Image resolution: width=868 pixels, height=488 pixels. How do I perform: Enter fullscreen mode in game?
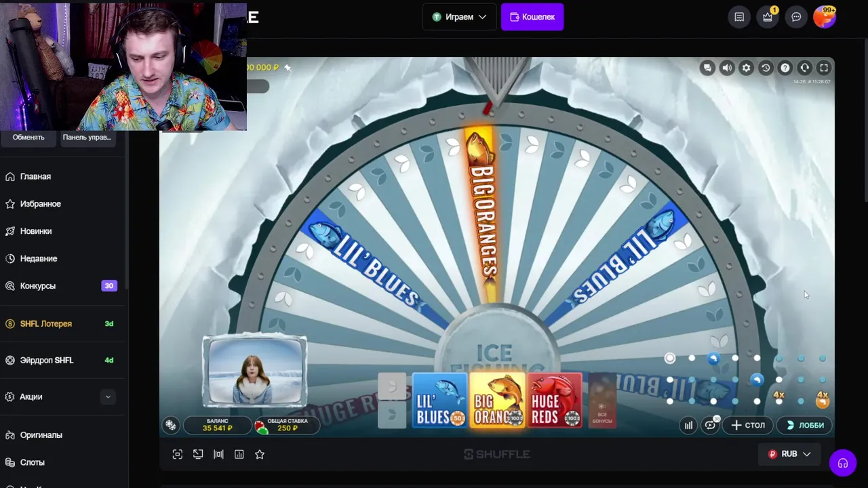pyautogui.click(x=824, y=68)
